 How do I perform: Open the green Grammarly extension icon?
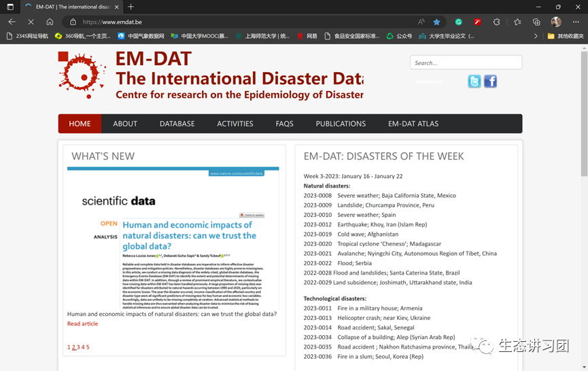[x=458, y=22]
